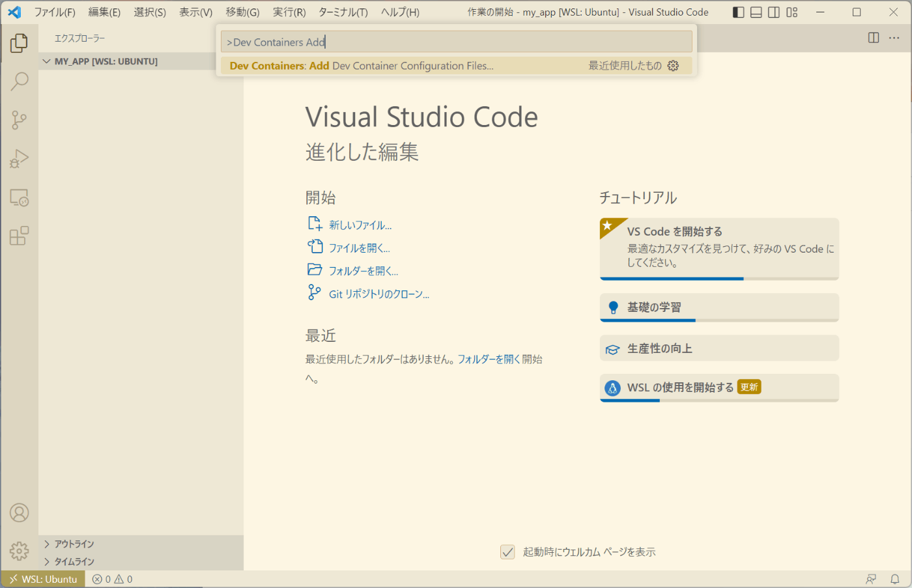912x588 pixels.
Task: Click the エクスプローラー panel title
Action: click(79, 38)
